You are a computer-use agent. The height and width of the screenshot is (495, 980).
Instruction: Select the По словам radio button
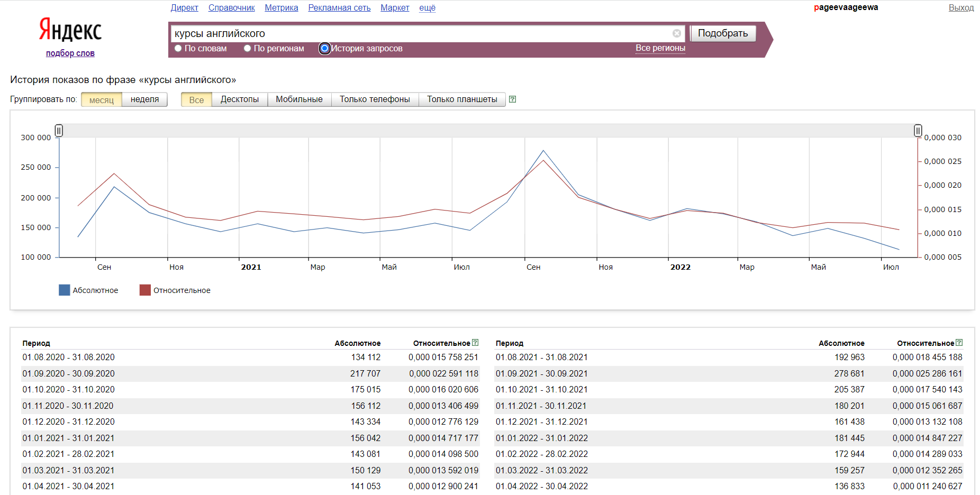(x=178, y=49)
